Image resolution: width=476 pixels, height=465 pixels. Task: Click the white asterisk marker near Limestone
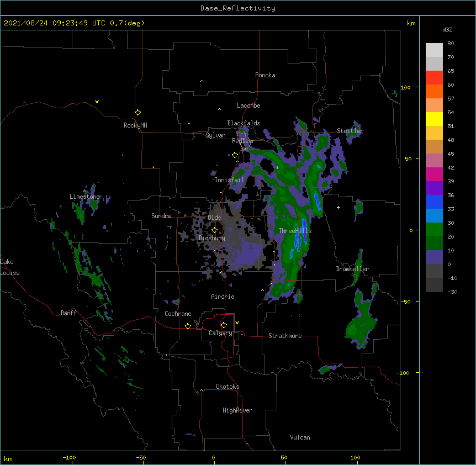(84, 191)
